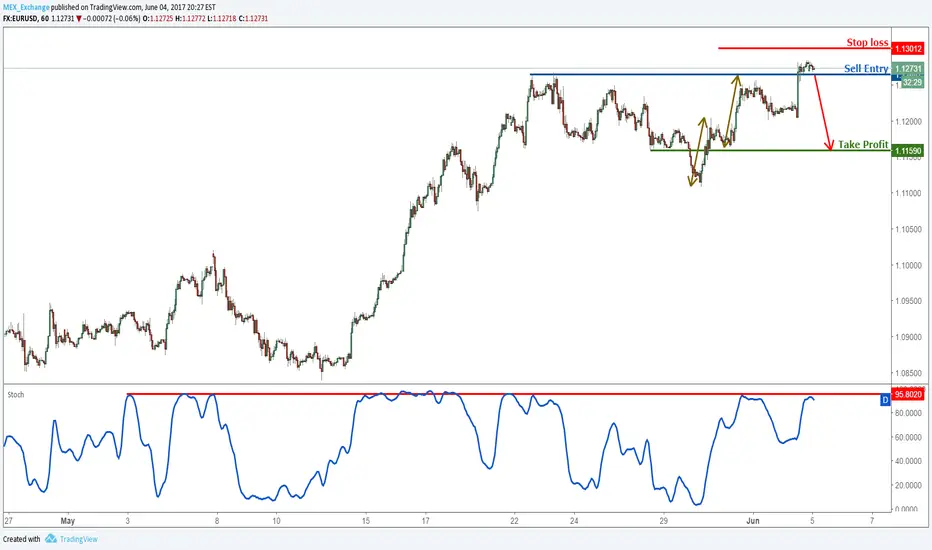932x550 pixels.
Task: Click the 1.10000 price axis label
Action: coord(909,265)
